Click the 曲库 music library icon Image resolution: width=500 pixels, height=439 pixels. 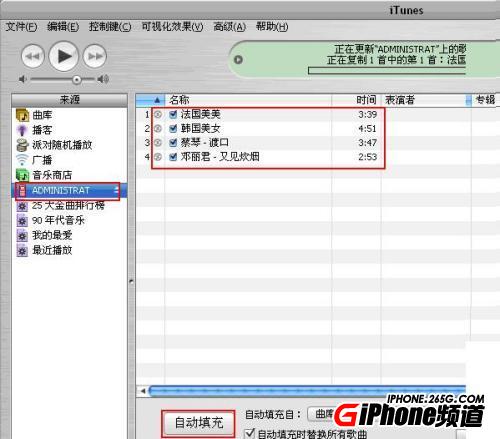pyautogui.click(x=22, y=115)
